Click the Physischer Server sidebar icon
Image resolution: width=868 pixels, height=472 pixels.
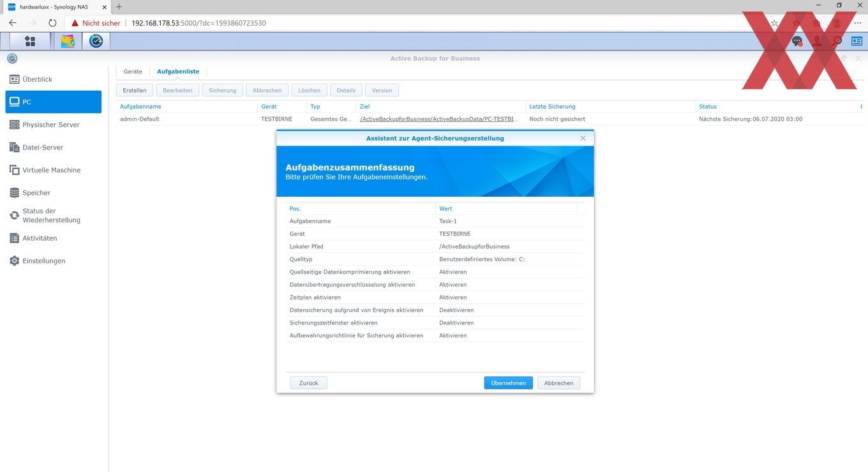pyautogui.click(x=14, y=125)
